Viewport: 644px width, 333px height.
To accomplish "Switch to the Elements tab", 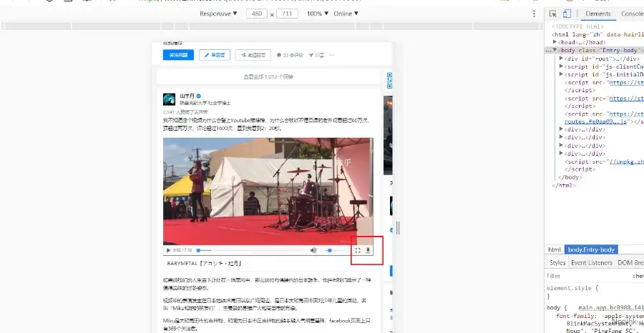I will (598, 14).
